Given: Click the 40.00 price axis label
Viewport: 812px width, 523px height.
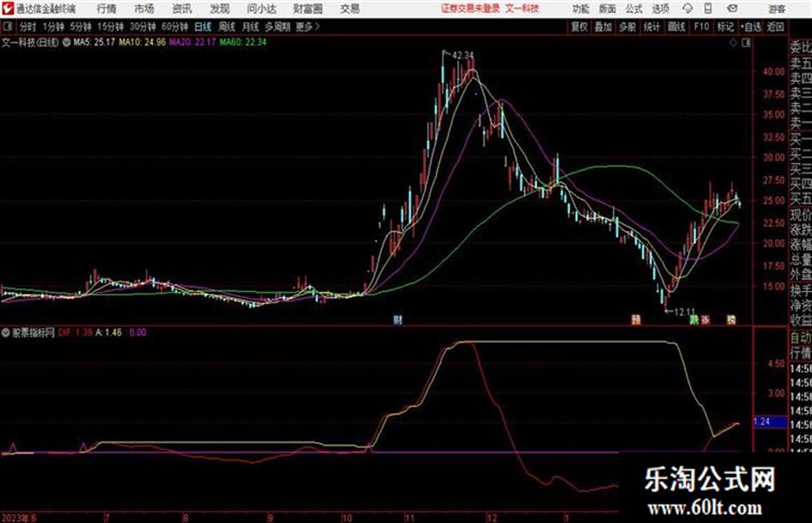Looking at the screenshot, I should pyautogui.click(x=773, y=71).
